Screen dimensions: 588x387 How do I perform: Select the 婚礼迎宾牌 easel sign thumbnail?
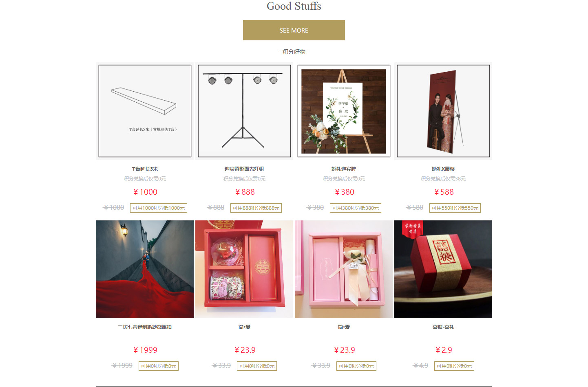point(344,111)
